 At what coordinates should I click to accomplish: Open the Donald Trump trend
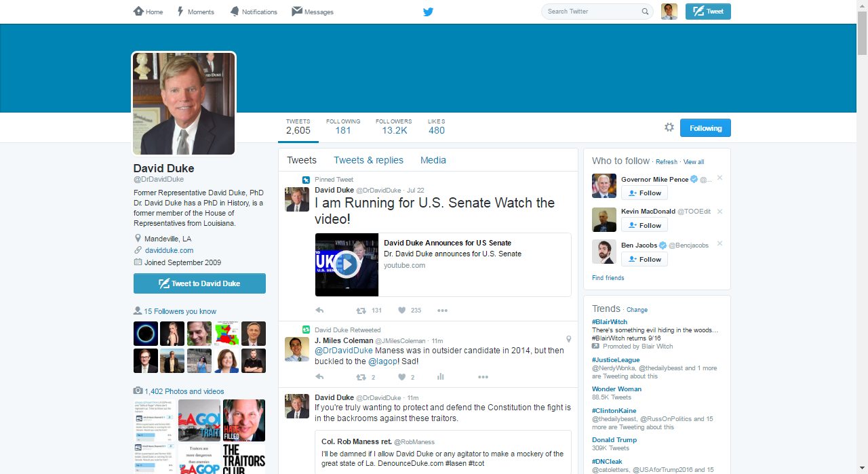coord(614,440)
